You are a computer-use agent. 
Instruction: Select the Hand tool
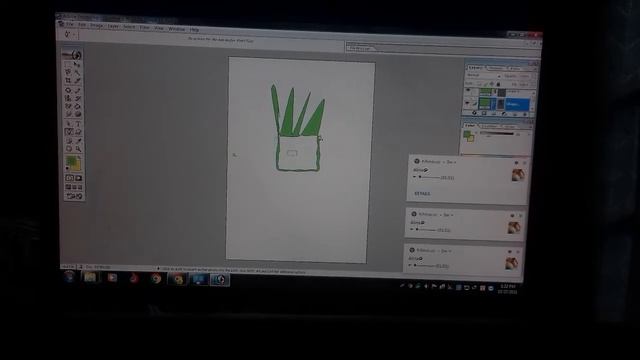pos(69,149)
